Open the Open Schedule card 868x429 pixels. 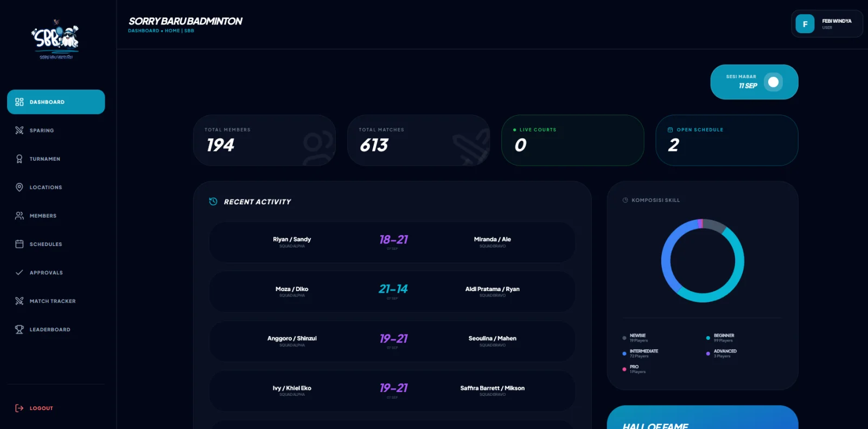pos(726,140)
